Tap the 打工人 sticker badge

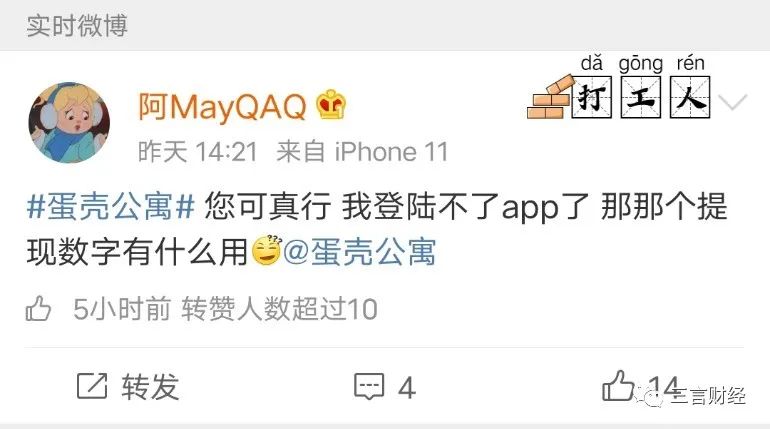click(x=619, y=87)
